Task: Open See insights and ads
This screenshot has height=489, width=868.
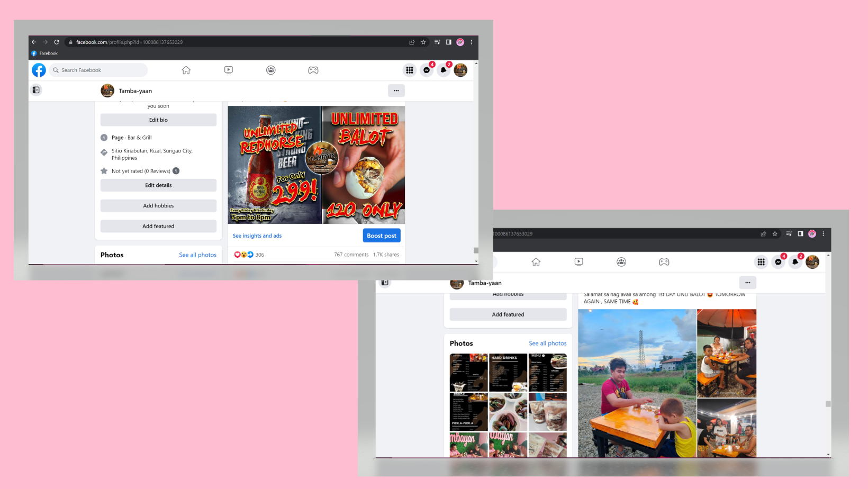Action: point(257,236)
